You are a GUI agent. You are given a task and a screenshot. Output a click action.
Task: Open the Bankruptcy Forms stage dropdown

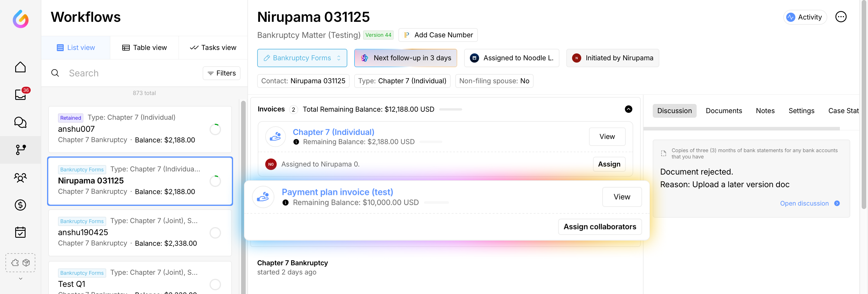[302, 58]
